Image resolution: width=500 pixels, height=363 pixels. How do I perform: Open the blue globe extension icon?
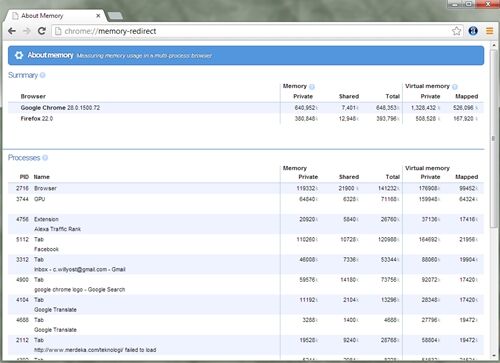(x=473, y=31)
